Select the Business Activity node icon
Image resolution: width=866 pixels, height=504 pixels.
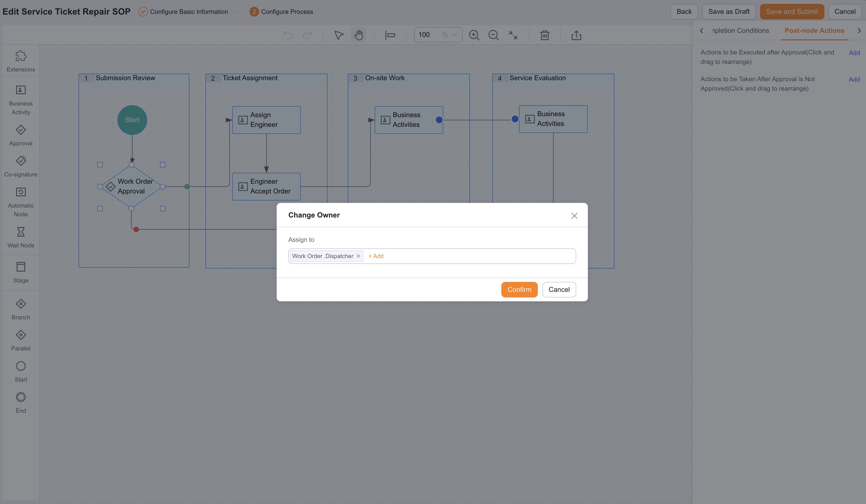(x=21, y=90)
